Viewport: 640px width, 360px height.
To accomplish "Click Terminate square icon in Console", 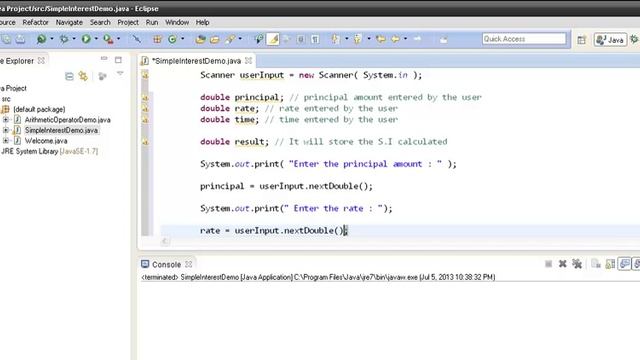I will tap(549, 264).
